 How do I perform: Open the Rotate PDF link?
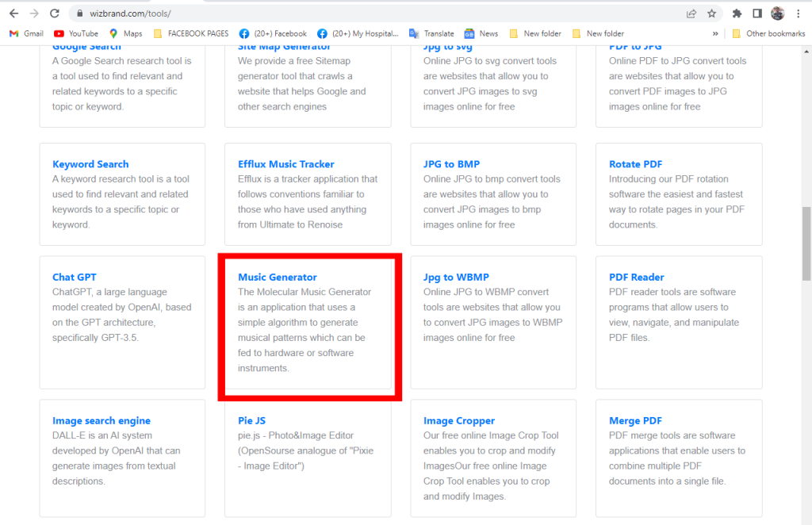click(x=635, y=164)
